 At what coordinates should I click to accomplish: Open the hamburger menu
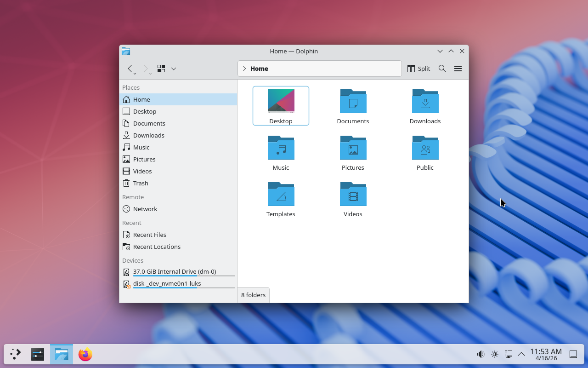point(458,69)
